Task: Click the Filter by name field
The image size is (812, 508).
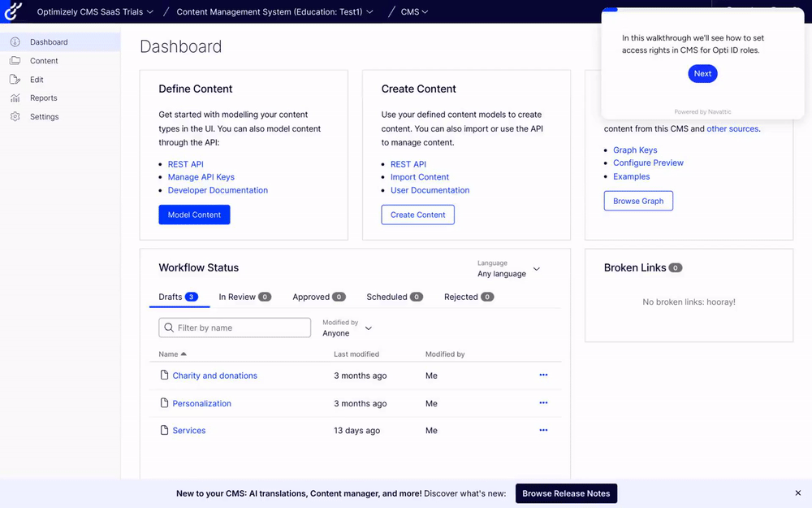Action: [x=235, y=328]
